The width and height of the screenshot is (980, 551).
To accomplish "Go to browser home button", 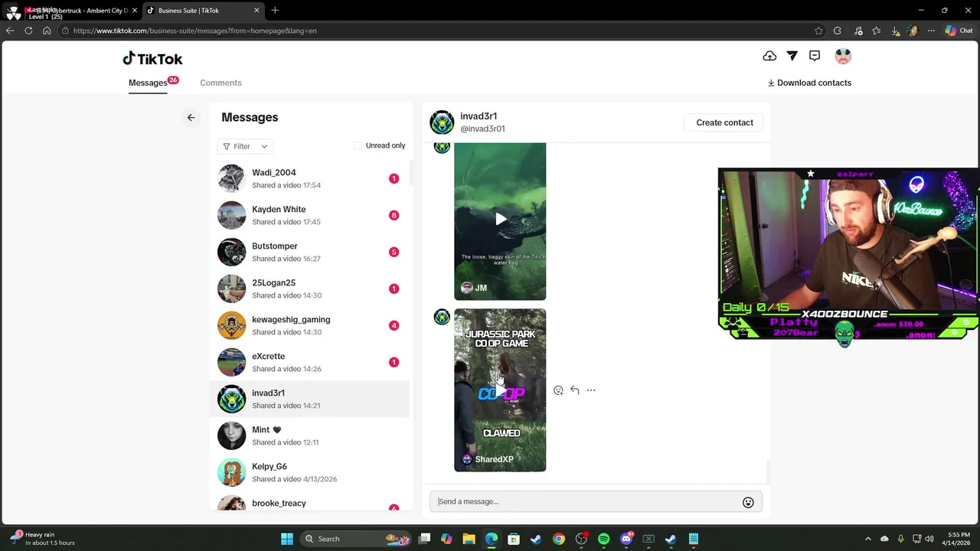I will click(x=47, y=31).
